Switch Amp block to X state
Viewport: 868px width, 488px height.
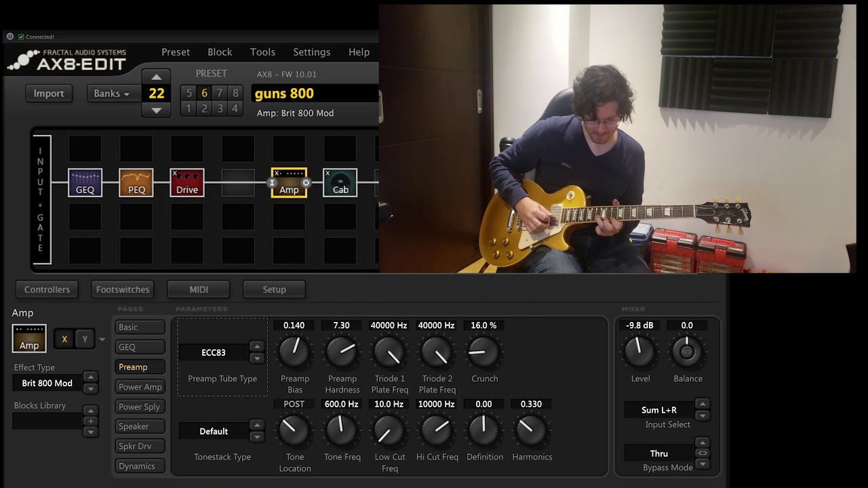pyautogui.click(x=64, y=340)
